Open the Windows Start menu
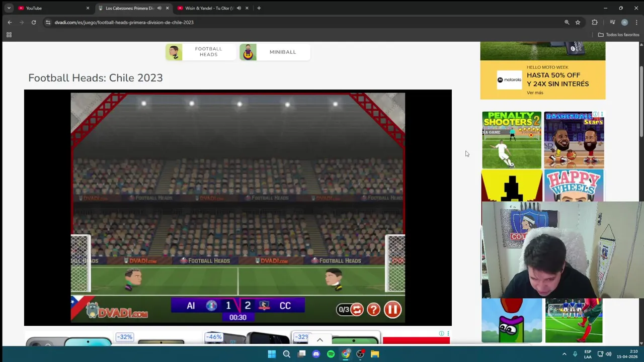The image size is (644, 362). tap(272, 354)
